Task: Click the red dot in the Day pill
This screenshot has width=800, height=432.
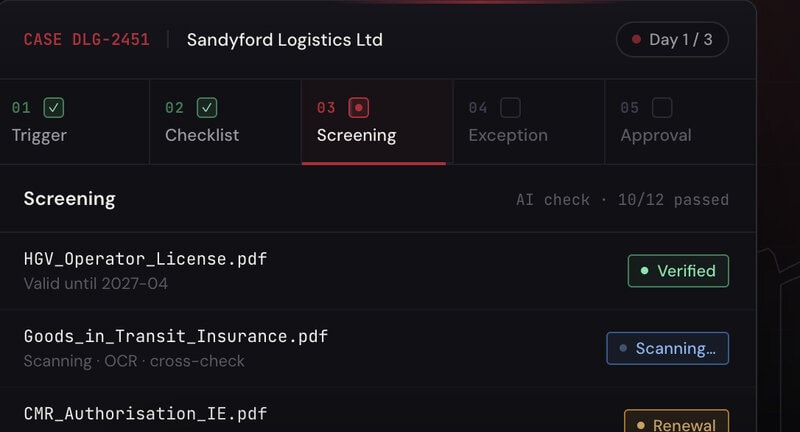Action: [x=636, y=39]
